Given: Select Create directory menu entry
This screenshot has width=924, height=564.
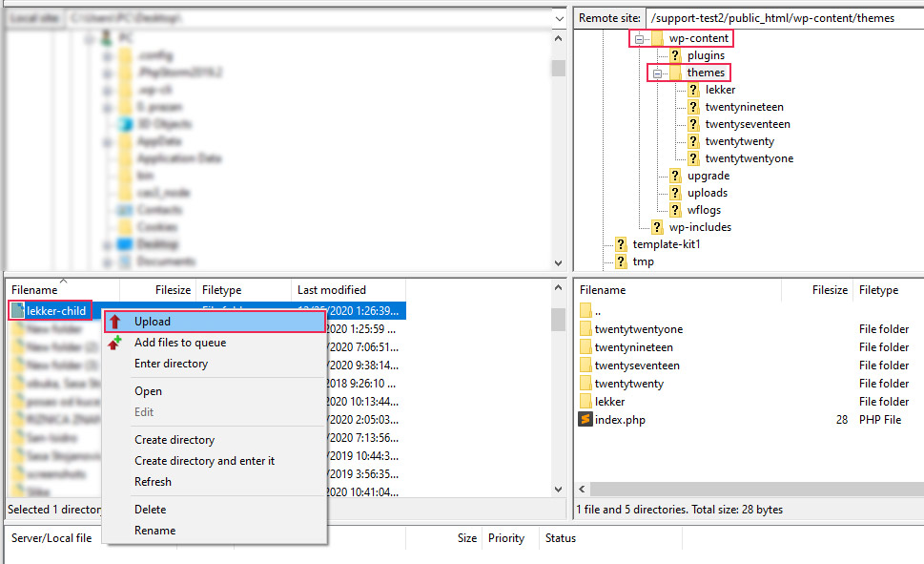Looking at the screenshot, I should [175, 440].
